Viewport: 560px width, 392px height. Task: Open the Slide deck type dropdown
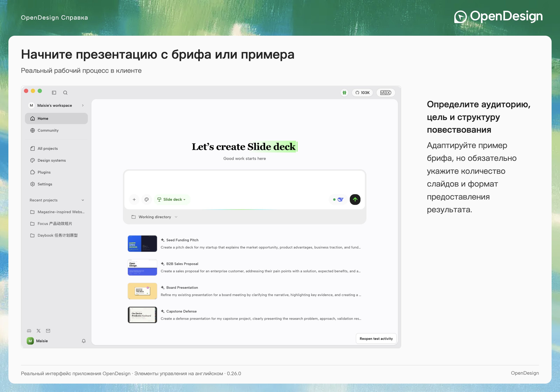coord(172,199)
